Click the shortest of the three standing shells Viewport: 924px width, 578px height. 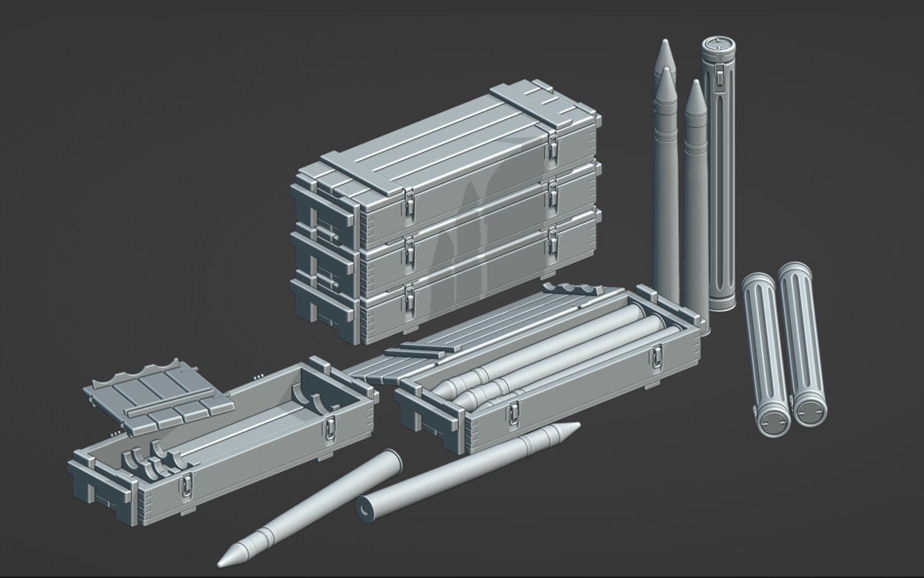(696, 209)
